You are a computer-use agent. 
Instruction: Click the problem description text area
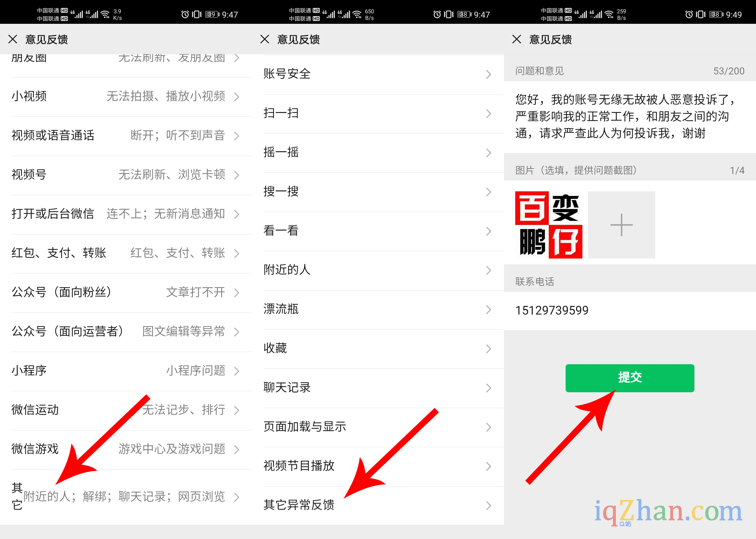[630, 117]
